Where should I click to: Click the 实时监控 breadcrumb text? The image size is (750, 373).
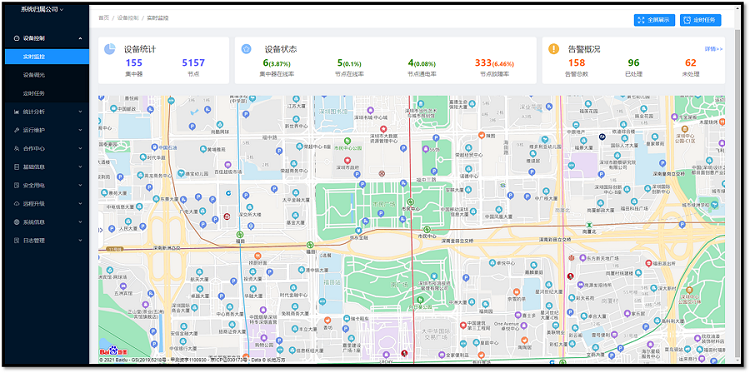point(158,18)
